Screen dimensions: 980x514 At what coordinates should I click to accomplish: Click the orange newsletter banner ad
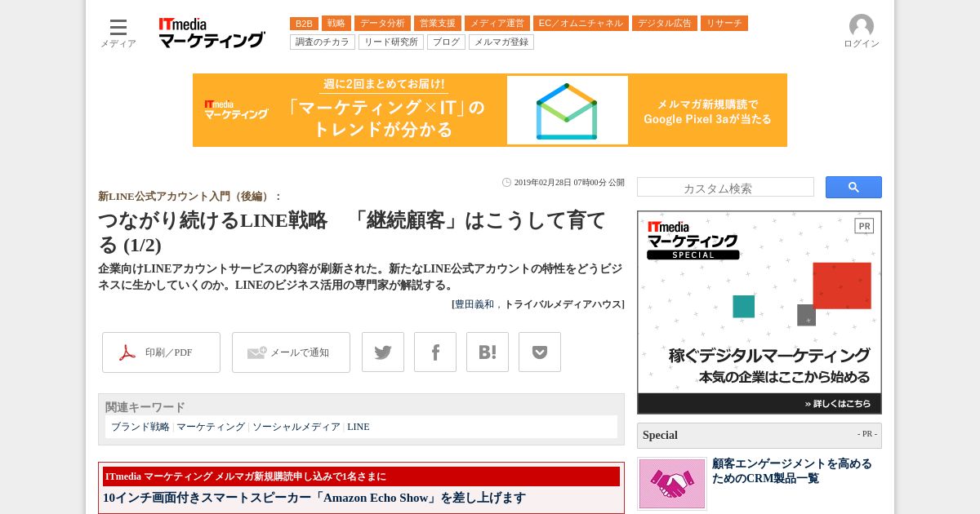click(490, 110)
